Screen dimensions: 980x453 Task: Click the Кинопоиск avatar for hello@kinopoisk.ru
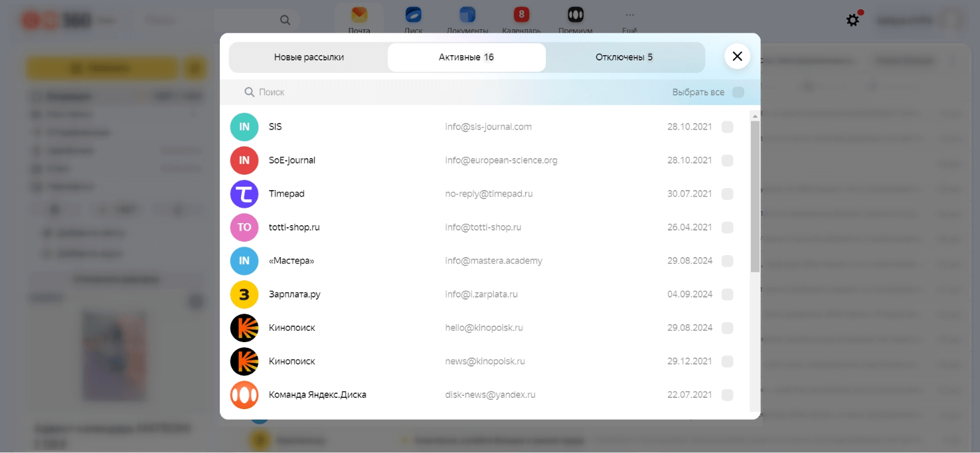(x=244, y=327)
